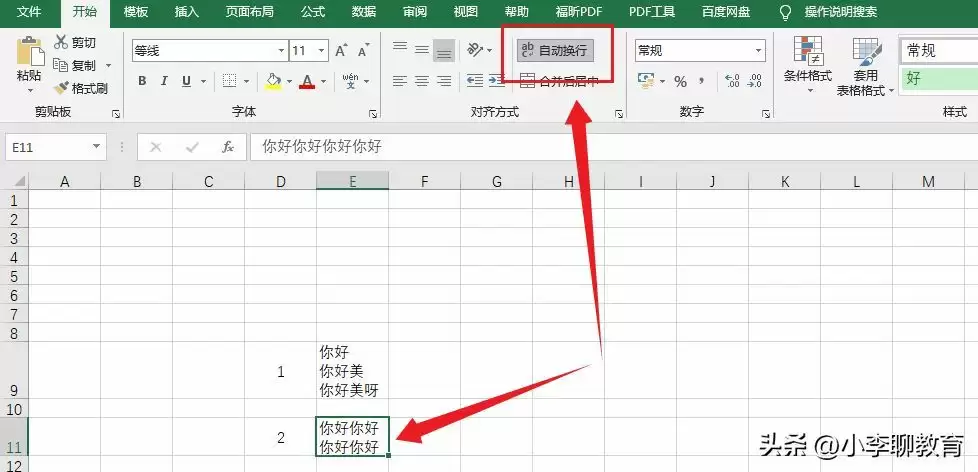Screen dimensions: 978x472
Task: Decrease decimal places icon
Action: point(755,81)
